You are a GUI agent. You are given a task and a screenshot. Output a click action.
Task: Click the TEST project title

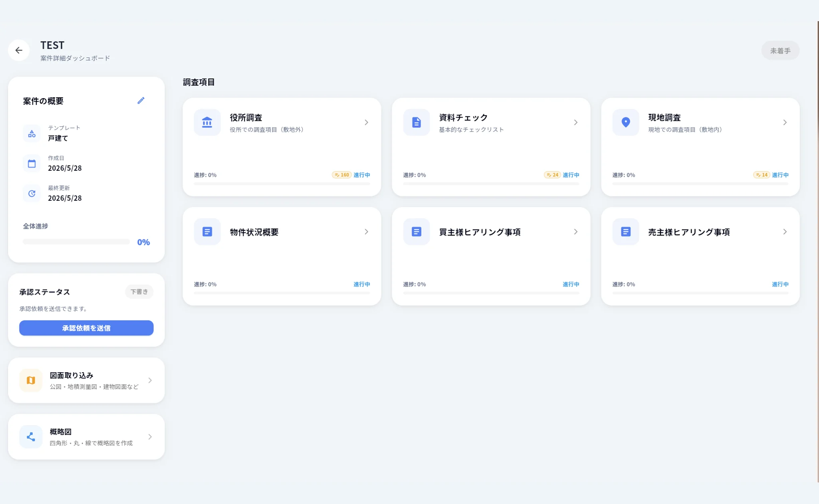coord(52,45)
